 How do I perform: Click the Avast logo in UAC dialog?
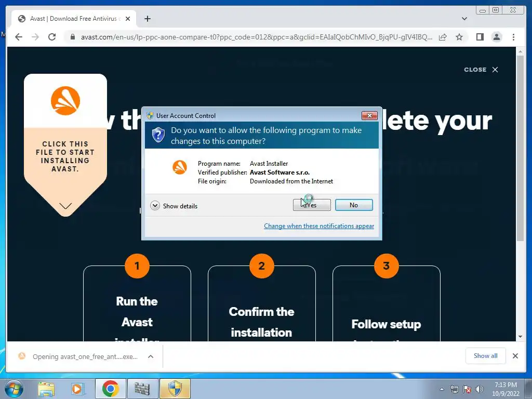point(179,167)
